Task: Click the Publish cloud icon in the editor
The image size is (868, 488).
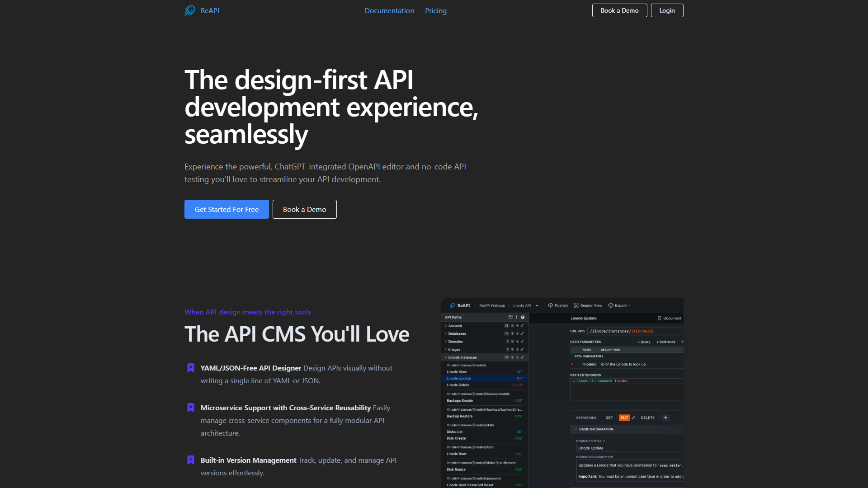Action: [x=551, y=305]
